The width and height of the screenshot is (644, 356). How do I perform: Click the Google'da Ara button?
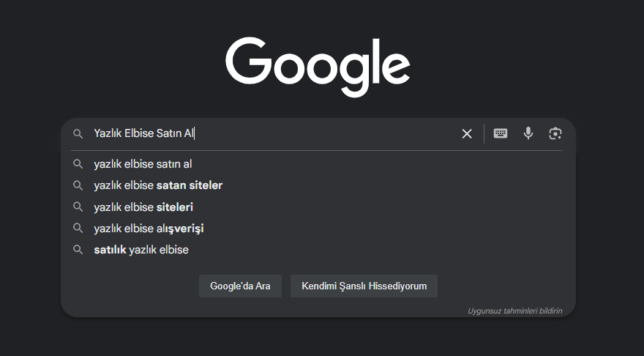tap(240, 286)
